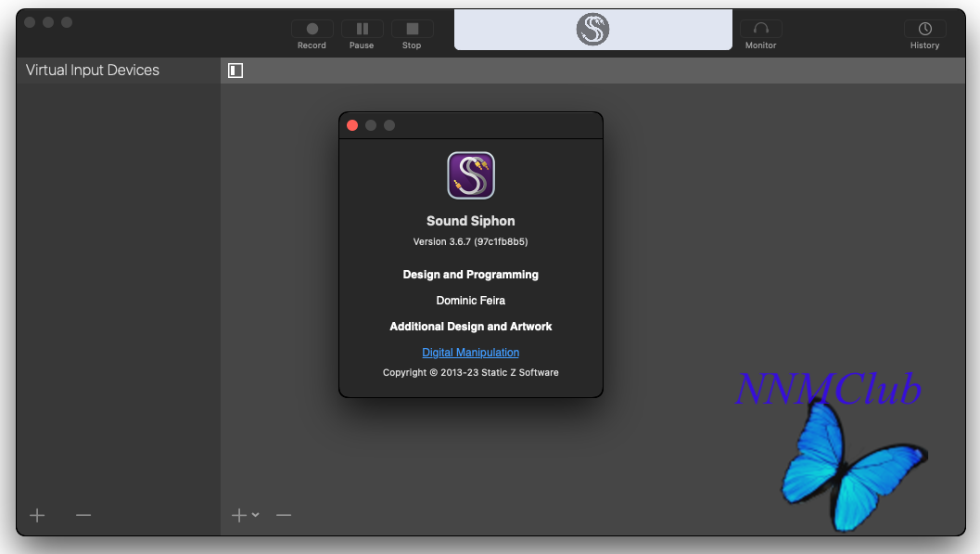Click the main window's close button

pyautogui.click(x=30, y=22)
